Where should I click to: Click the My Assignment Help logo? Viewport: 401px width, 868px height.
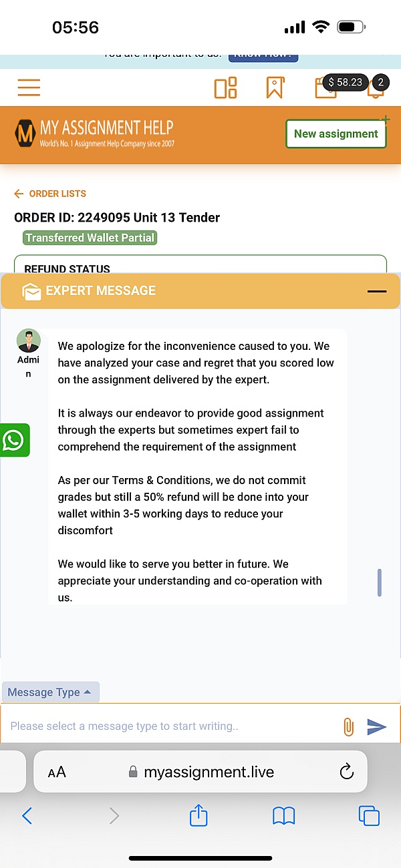click(x=94, y=134)
